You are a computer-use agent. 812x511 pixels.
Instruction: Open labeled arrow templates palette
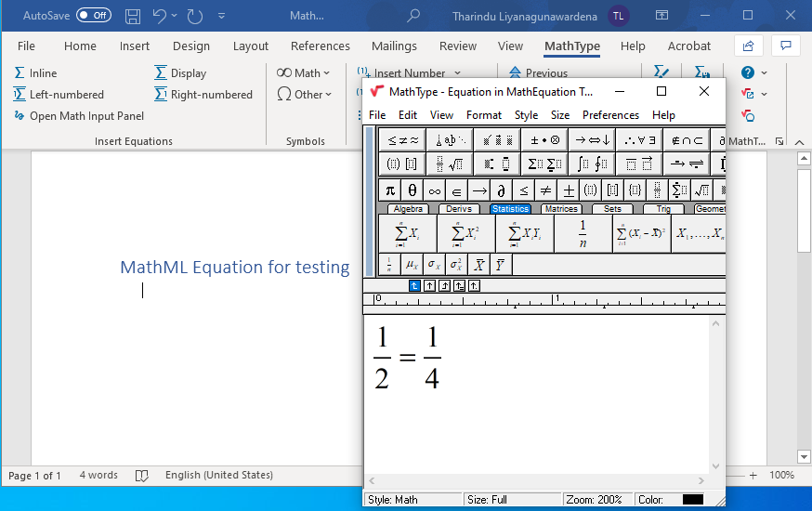(x=687, y=164)
